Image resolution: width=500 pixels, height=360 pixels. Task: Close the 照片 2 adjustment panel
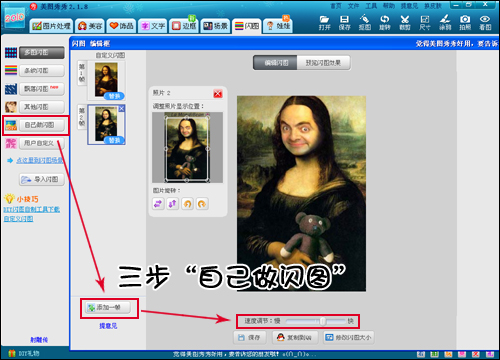point(218,93)
